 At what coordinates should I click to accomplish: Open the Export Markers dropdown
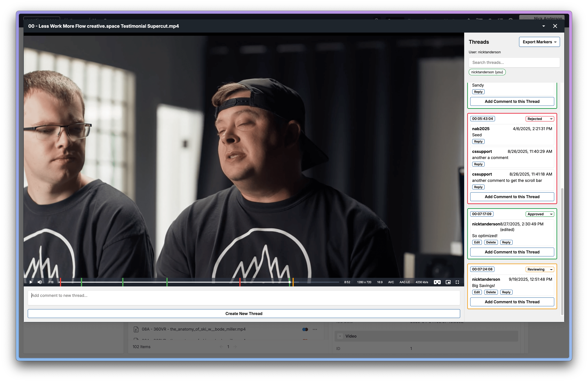point(539,42)
